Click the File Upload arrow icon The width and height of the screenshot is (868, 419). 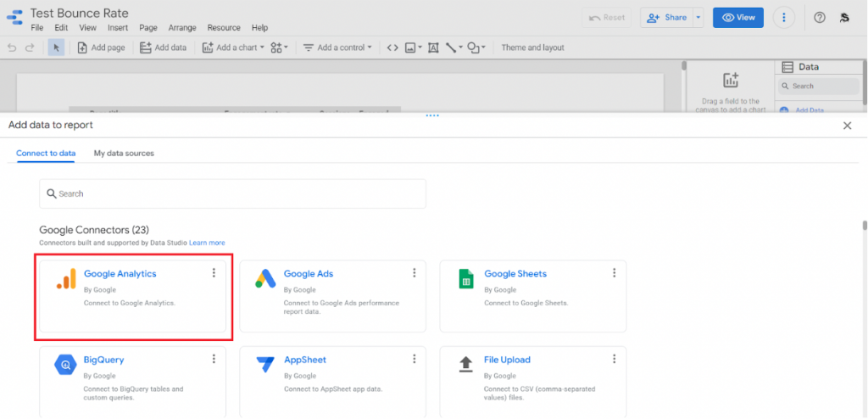[466, 365]
